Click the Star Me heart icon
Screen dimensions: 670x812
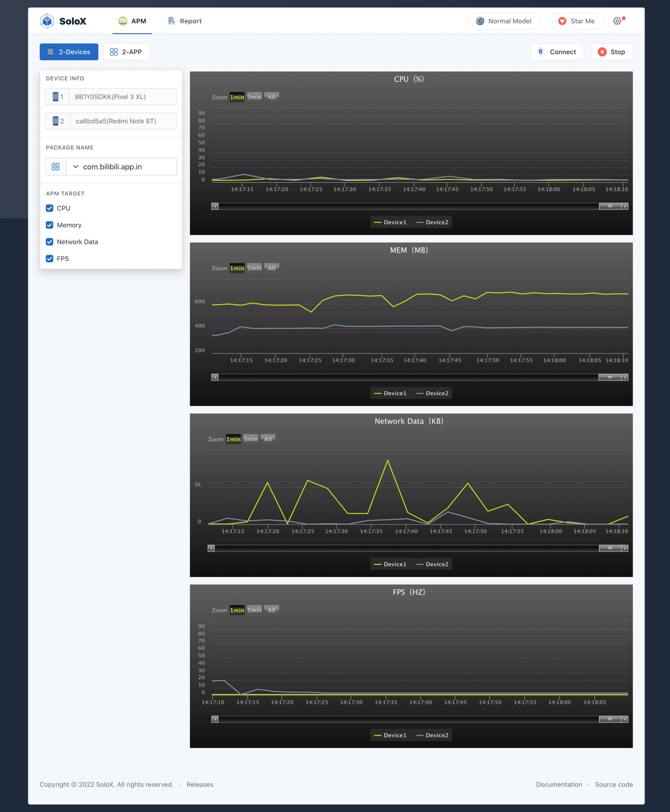(562, 21)
